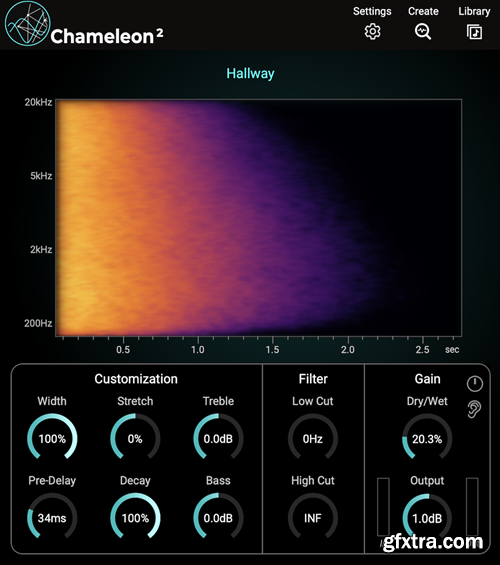Click the left input level meter
500x565 pixels.
pyautogui.click(x=383, y=507)
